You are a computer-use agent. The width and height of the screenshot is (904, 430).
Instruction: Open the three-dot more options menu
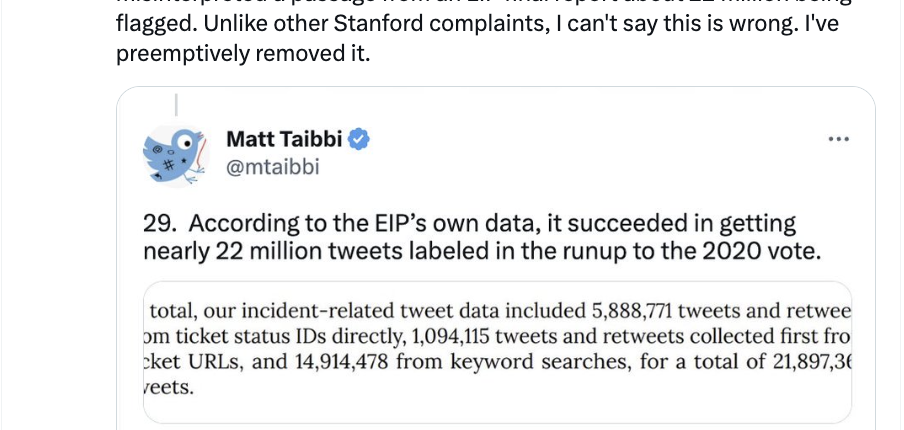click(x=838, y=139)
